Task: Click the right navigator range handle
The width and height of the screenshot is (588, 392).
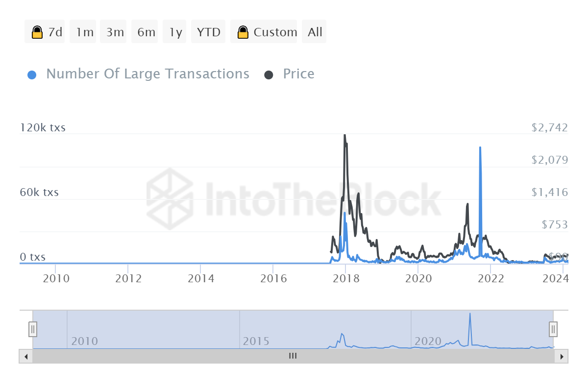Action: coord(553,329)
